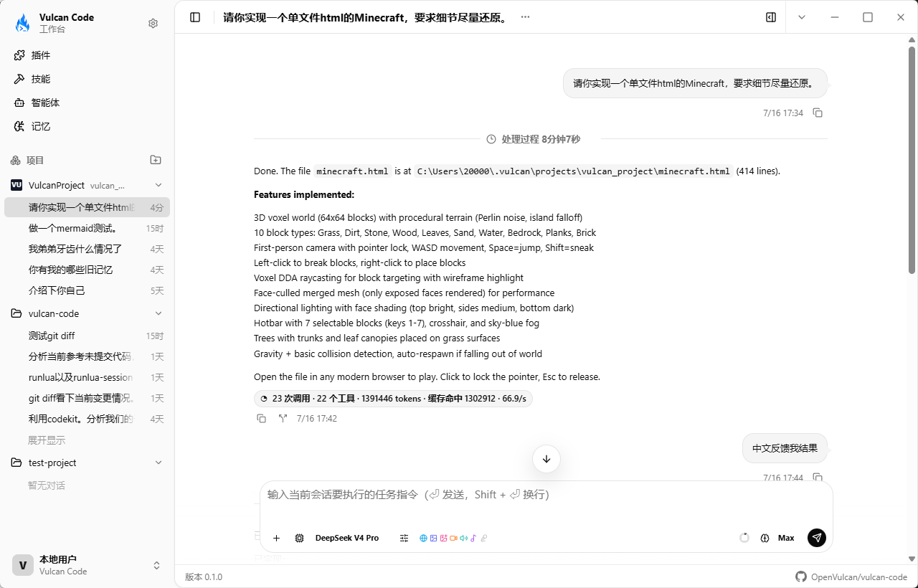Click 展开显示 to show more conversations
This screenshot has height=588, width=918.
(47, 440)
